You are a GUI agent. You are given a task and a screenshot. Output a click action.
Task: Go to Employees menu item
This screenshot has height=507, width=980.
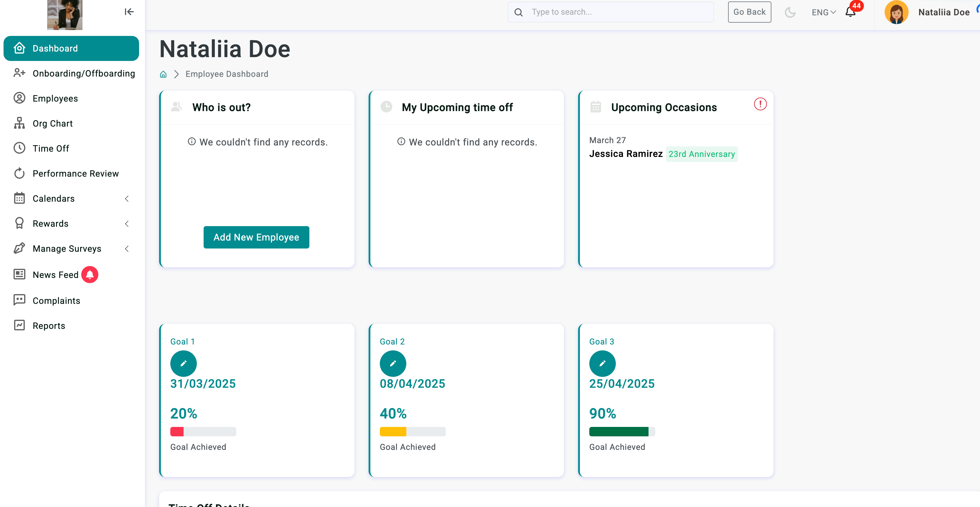71,98
